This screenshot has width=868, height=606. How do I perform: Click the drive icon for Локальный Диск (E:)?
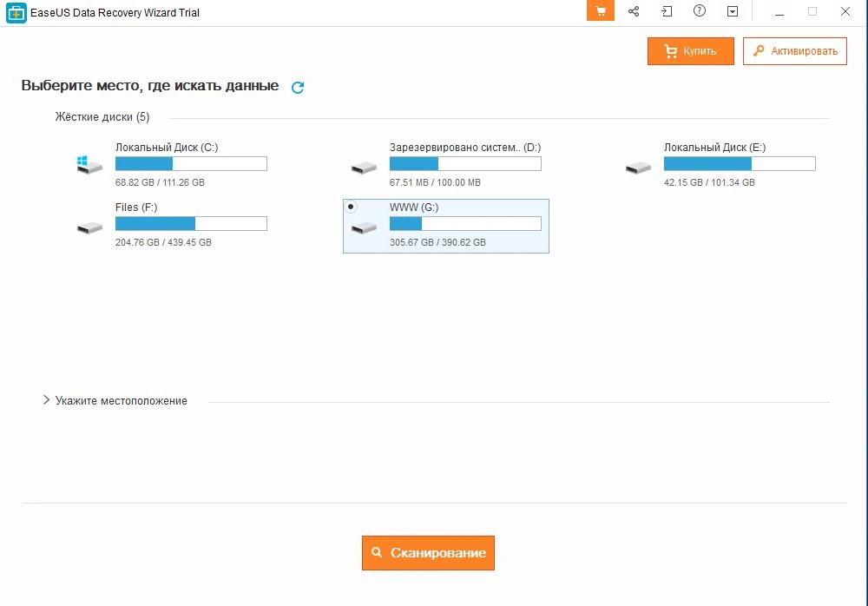(638, 168)
